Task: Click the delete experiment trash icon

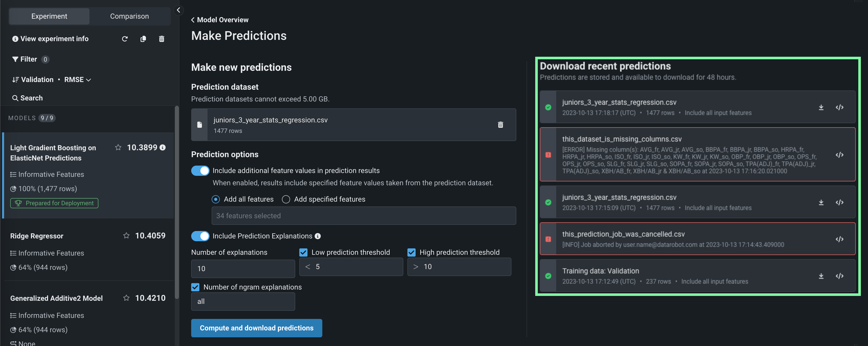Action: pos(162,39)
